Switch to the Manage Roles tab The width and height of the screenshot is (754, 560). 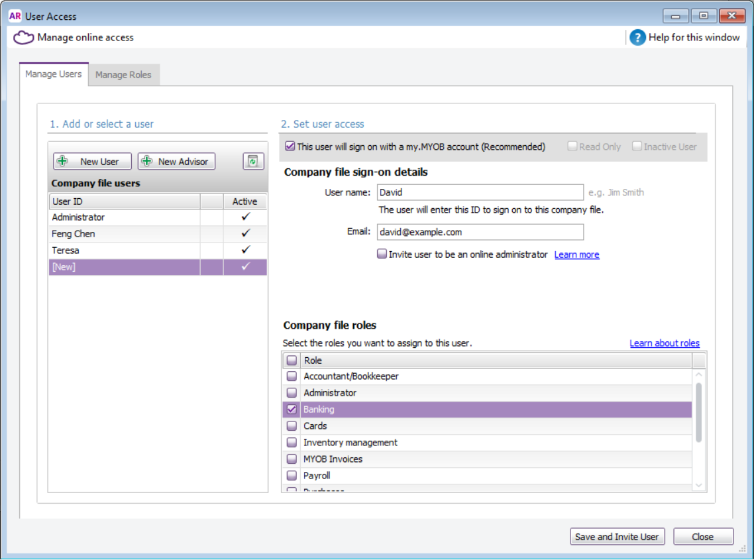(123, 75)
